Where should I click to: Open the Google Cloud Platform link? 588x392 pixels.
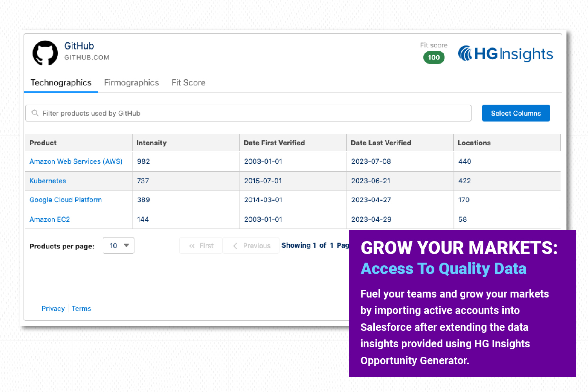click(x=65, y=200)
